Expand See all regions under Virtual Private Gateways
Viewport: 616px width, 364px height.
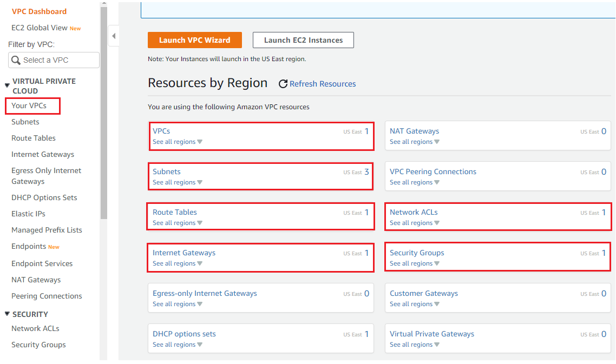click(415, 345)
